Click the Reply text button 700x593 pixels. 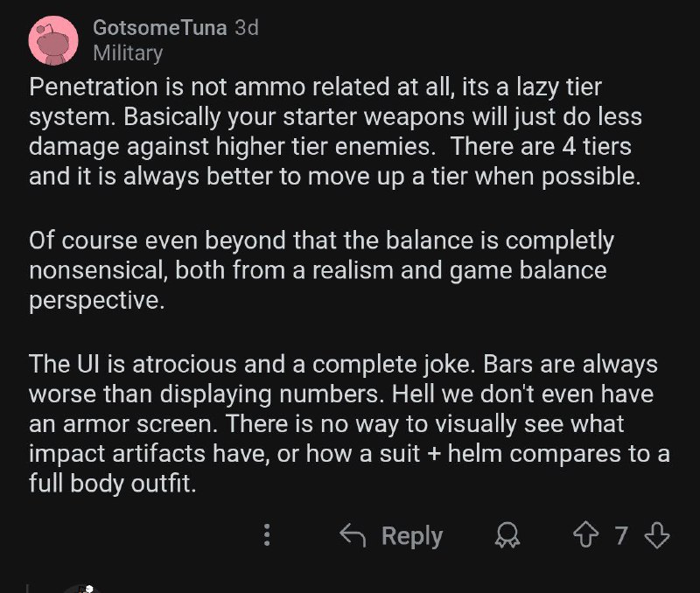coord(411,535)
